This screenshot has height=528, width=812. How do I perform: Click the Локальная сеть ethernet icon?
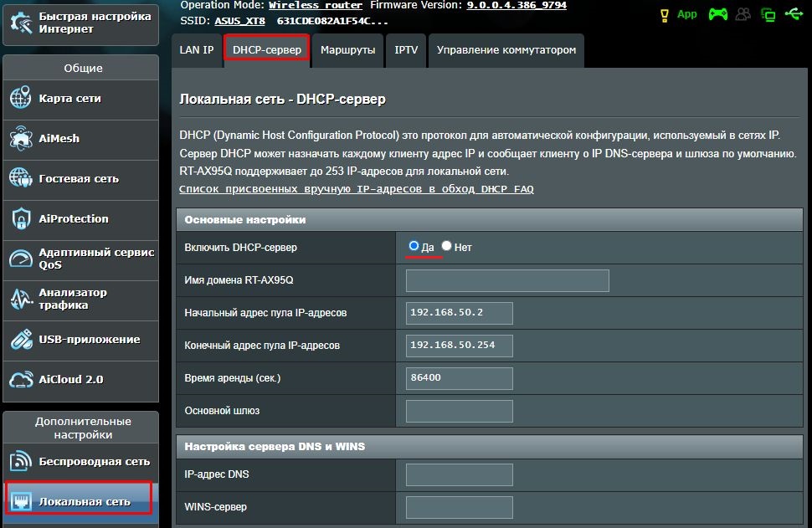21,501
